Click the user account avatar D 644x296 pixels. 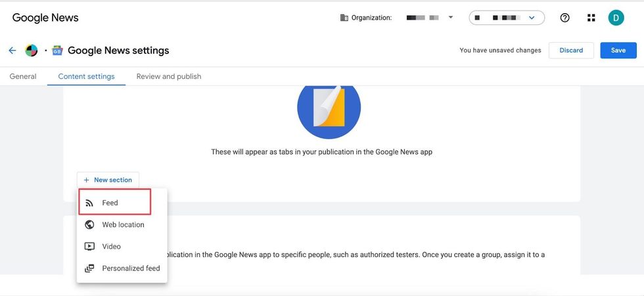616,18
